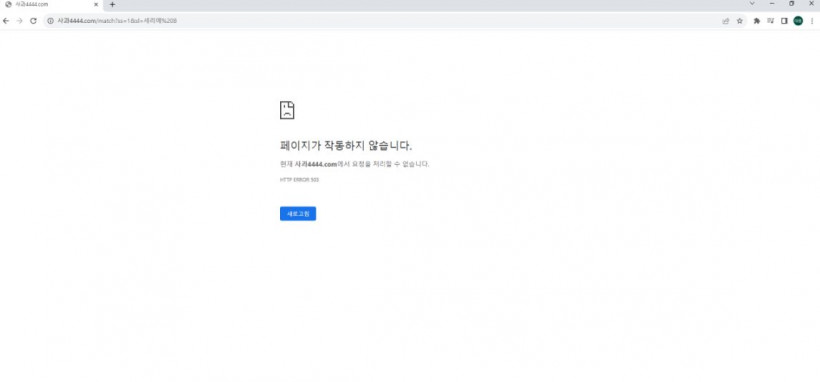Click the back navigation arrow
Viewport: 820px width, 382px height.
6,21
